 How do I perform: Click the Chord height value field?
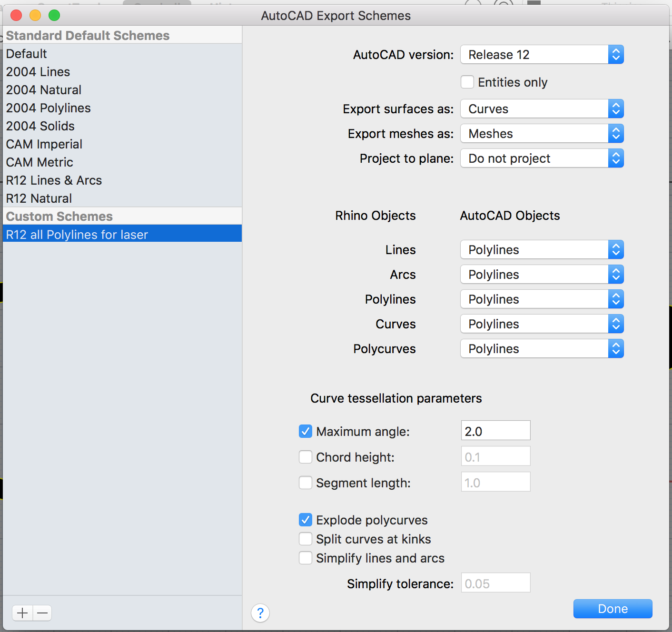pyautogui.click(x=495, y=456)
